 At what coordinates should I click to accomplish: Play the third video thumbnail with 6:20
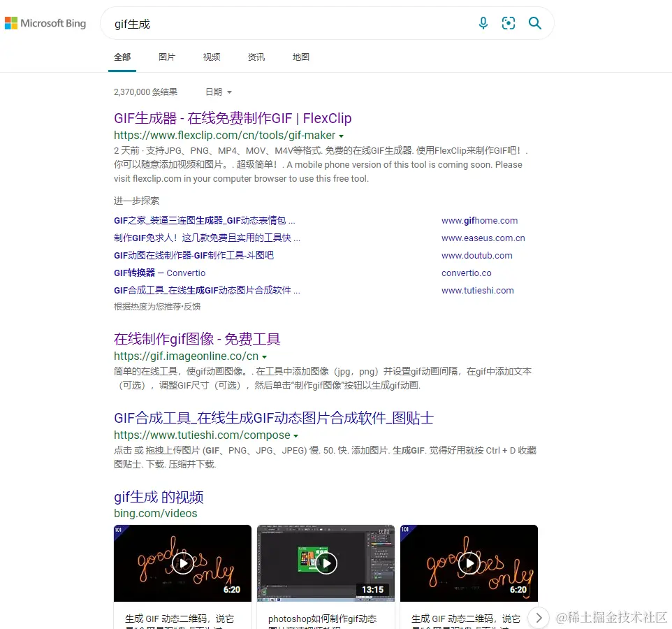[469, 563]
